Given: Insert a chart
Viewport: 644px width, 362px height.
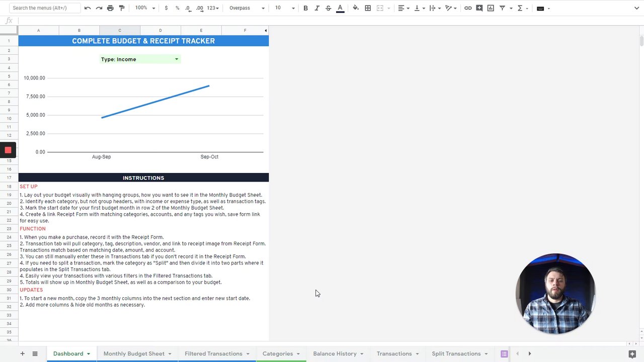Looking at the screenshot, I should (491, 8).
